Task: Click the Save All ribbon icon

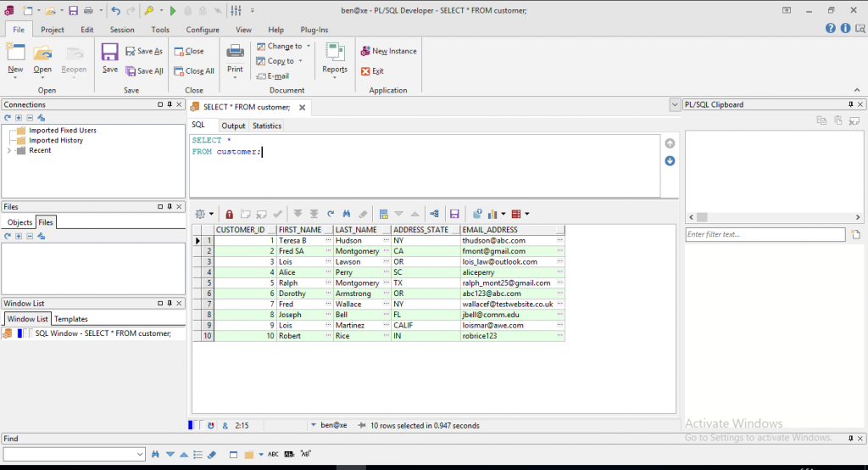Action: click(x=132, y=71)
